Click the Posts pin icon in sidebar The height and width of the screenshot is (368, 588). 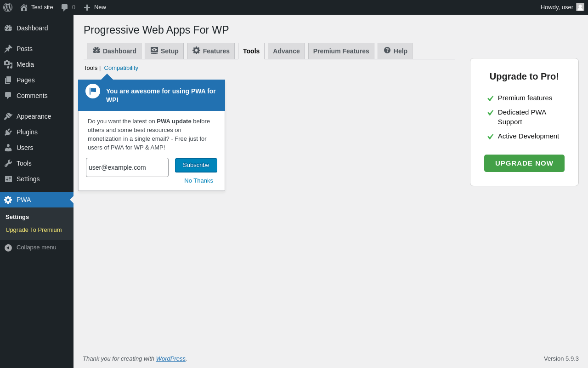click(8, 49)
